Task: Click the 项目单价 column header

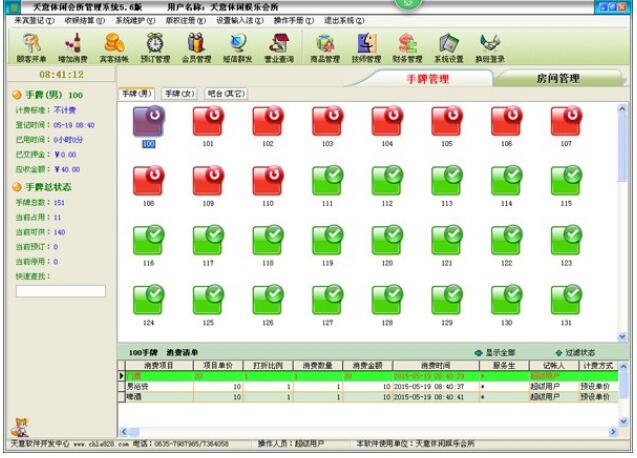Action: tap(218, 365)
